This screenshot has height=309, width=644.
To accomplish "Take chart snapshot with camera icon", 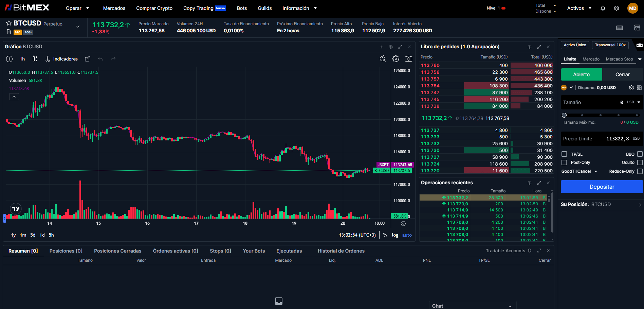I will [409, 59].
